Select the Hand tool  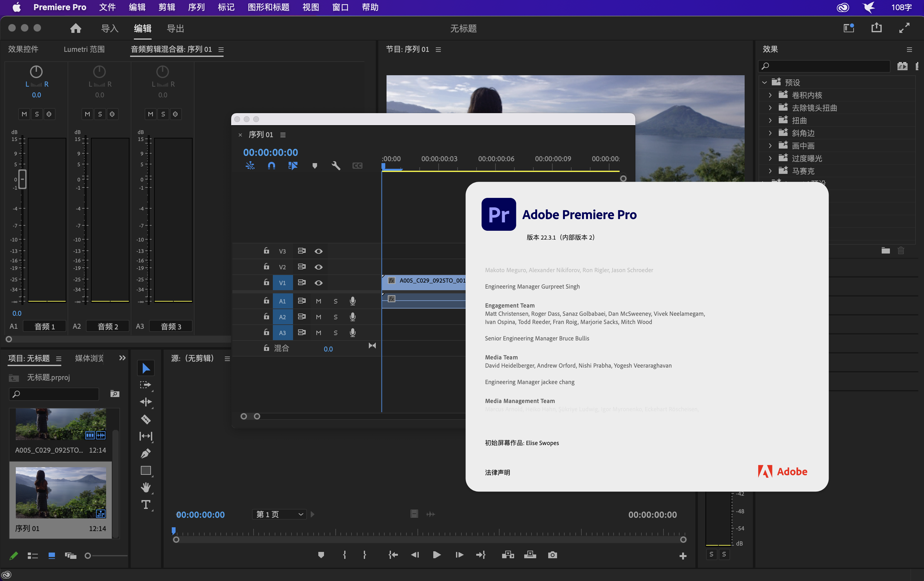[x=146, y=487]
